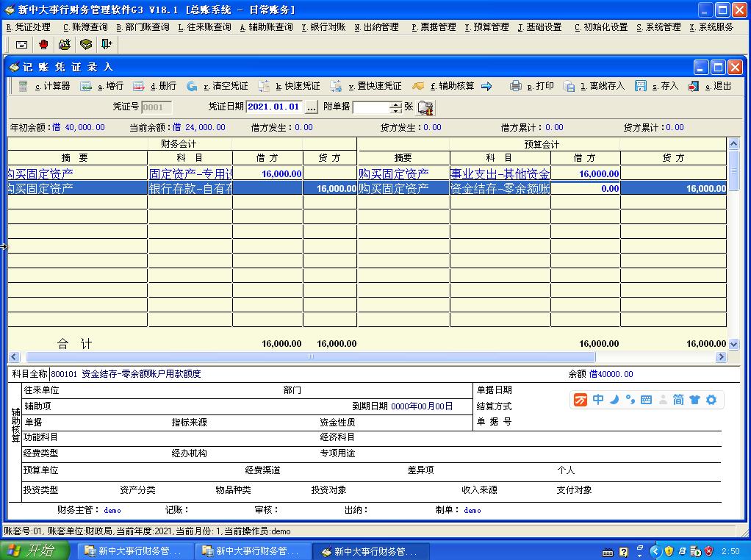
Task: Click the red hand stop icon
Action: 43,45
